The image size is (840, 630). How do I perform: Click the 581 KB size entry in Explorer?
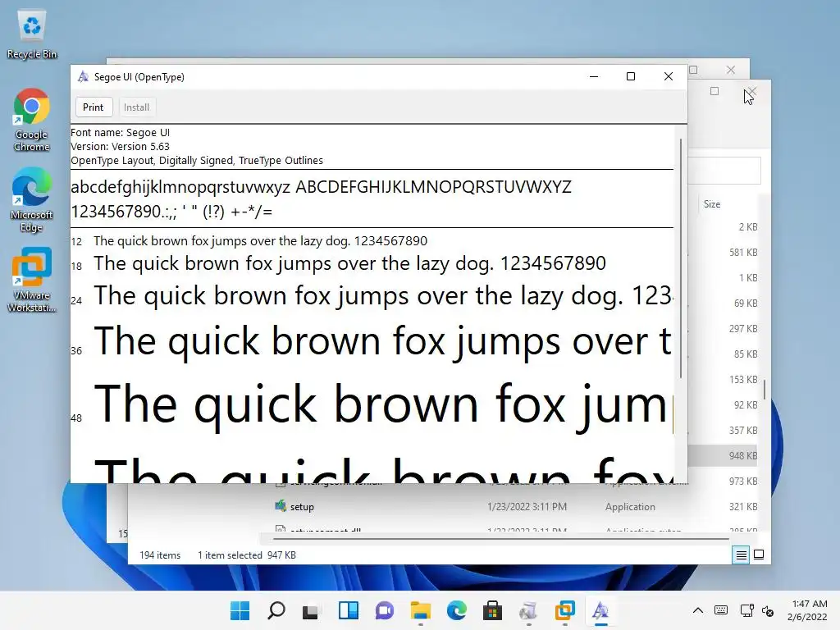[x=743, y=253]
